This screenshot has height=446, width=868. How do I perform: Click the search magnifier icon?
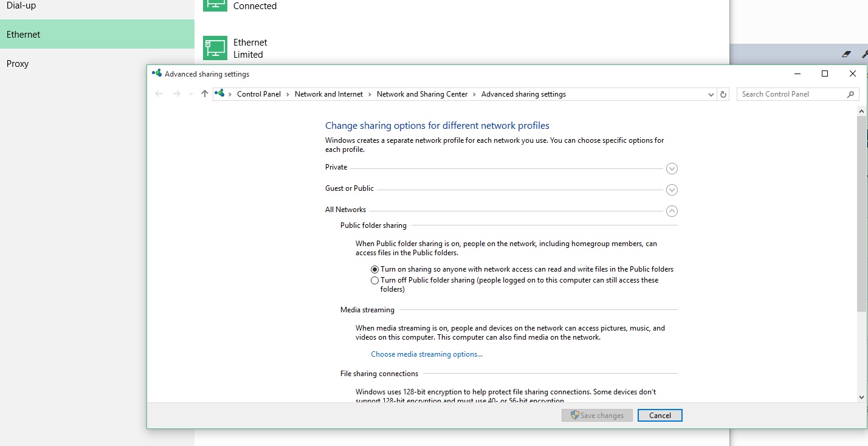click(x=850, y=94)
